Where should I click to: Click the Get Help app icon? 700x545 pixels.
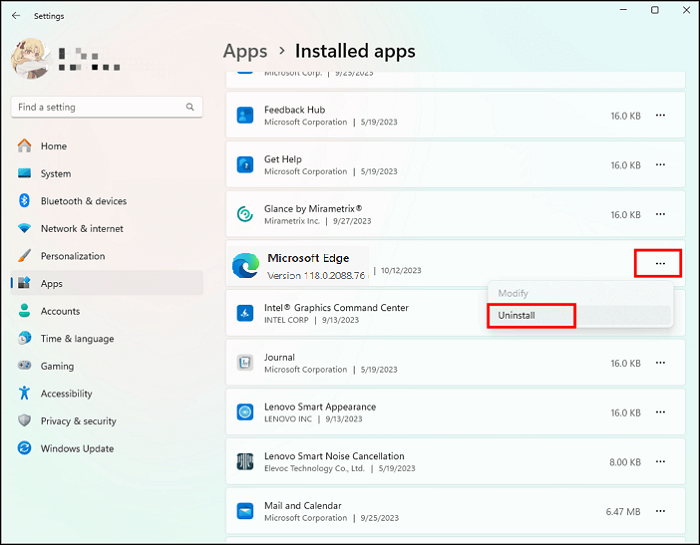pos(245,165)
